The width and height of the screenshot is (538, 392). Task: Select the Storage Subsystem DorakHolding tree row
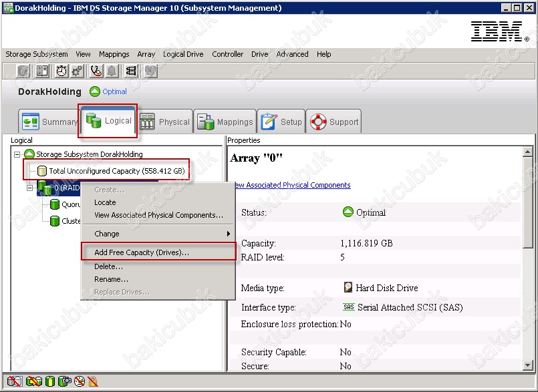coord(84,154)
